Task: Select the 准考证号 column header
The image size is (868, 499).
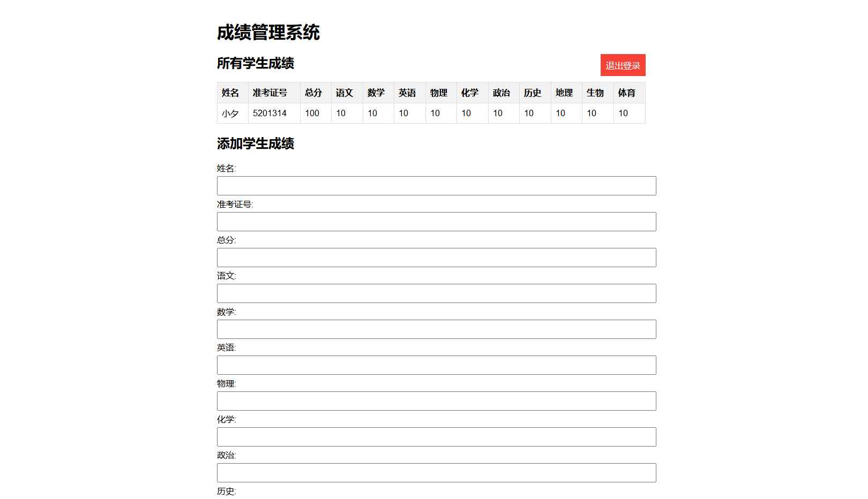Action: point(272,93)
